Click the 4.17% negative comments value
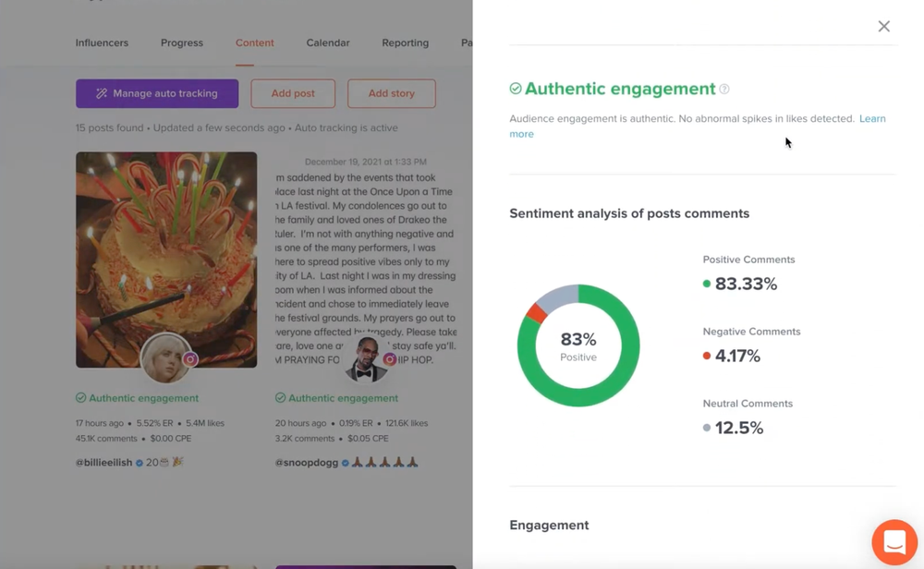Viewport: 924px width, 569px height. coord(737,356)
